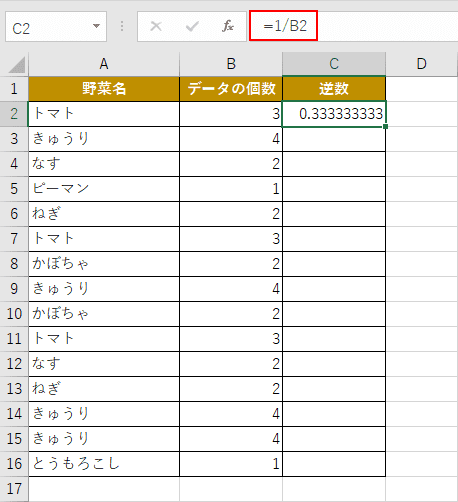Select the かぼちゃ cell in row 8
The image size is (458, 502).
pyautogui.click(x=104, y=264)
